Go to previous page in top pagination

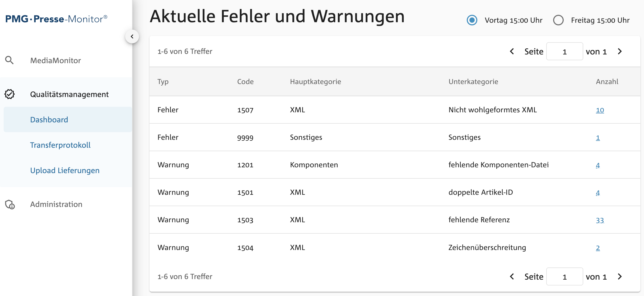(x=512, y=51)
